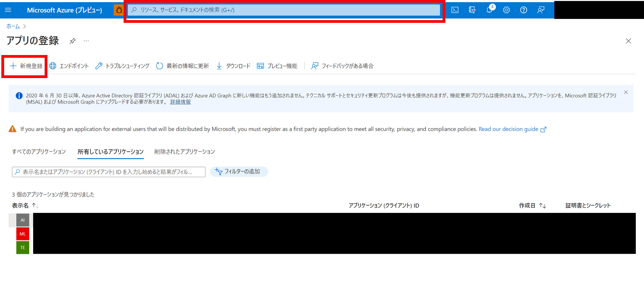Screen dimensions: 644x281
Task: Add a filter with フィルターの追加
Action: [x=239, y=172]
